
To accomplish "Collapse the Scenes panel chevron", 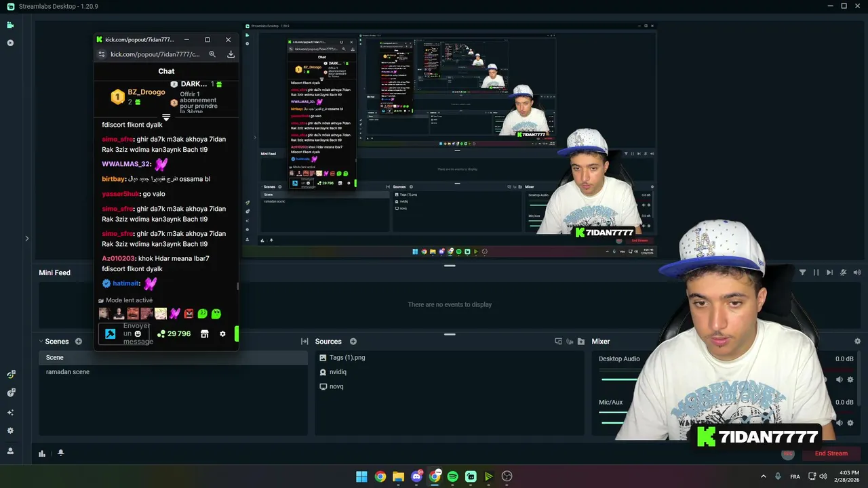I will (x=41, y=342).
